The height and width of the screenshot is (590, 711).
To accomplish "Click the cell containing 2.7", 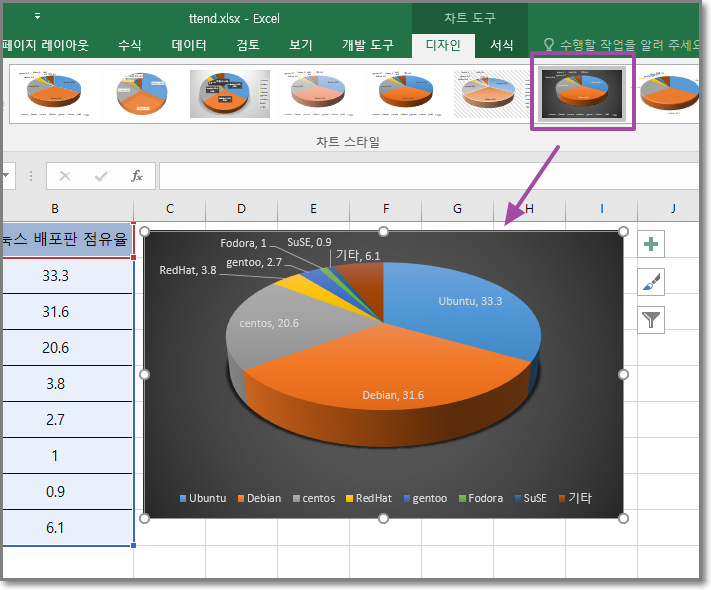I will click(67, 419).
